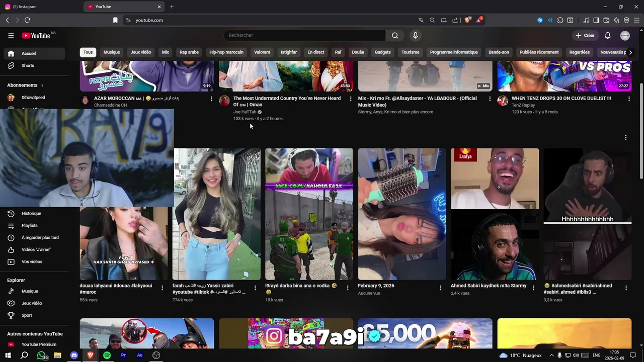This screenshot has width=644, height=362.
Task: Click in the Rechercher search field
Action: pos(304,35)
